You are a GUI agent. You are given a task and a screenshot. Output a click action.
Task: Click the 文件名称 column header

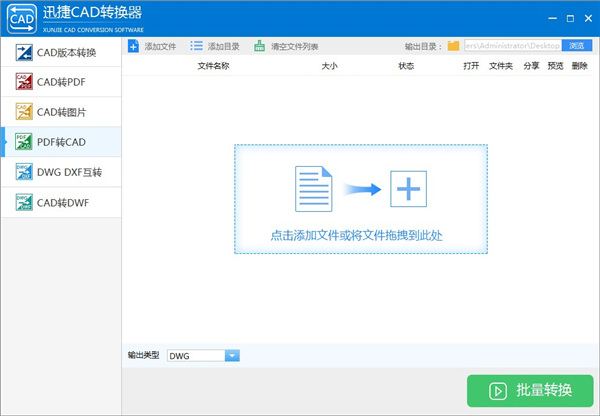(214, 66)
